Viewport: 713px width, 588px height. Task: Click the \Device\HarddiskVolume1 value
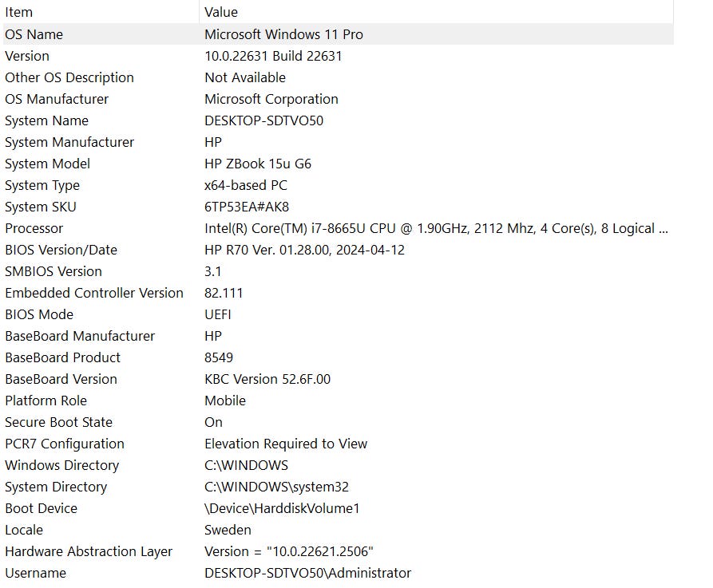[282, 508]
